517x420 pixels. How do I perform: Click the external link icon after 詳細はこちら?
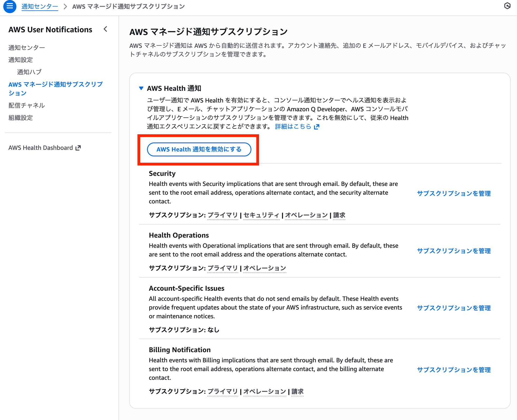[317, 127]
